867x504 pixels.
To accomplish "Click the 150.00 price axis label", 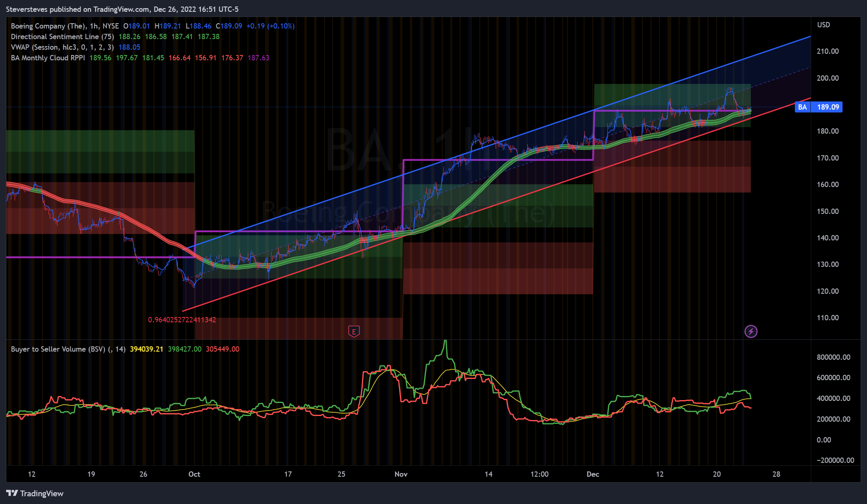I will click(828, 211).
